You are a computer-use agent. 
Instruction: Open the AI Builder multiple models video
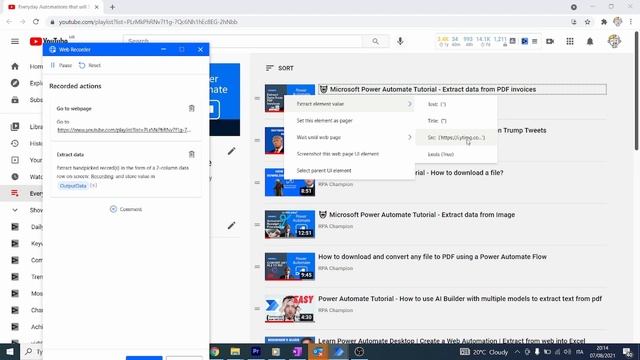click(x=460, y=299)
